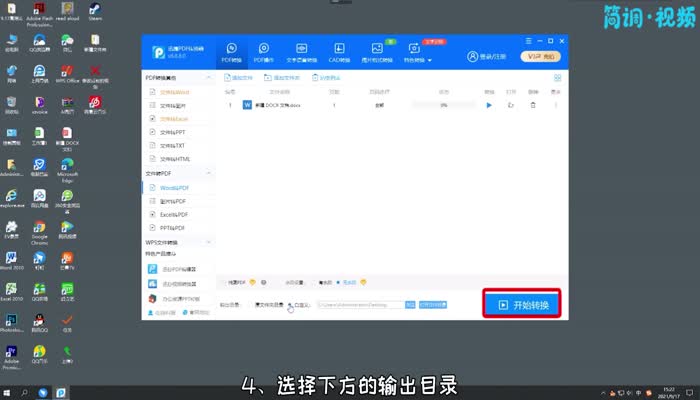The image size is (700, 400).
Task: Delete the docx file using the trash icon
Action: tap(533, 104)
